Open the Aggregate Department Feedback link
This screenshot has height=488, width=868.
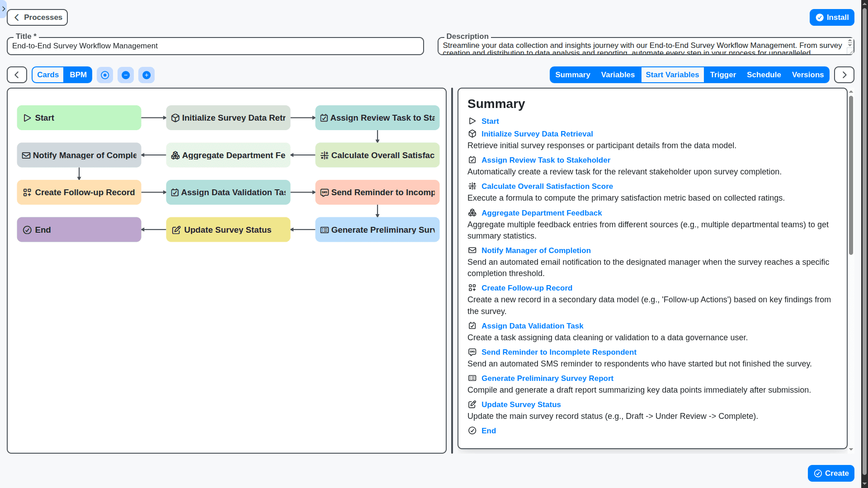[x=542, y=213]
